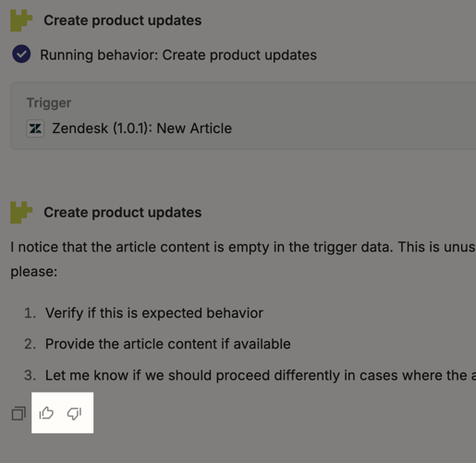The width and height of the screenshot is (476, 463).
Task: Click the 'Trigger' label in the card
Action: (x=49, y=103)
